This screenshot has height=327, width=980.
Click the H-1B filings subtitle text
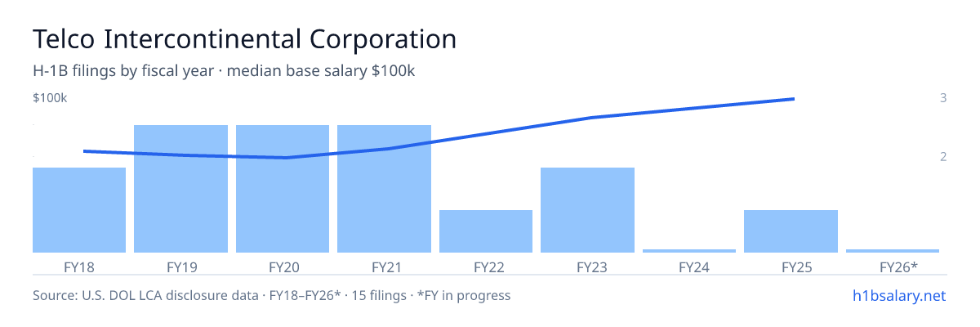224,71
